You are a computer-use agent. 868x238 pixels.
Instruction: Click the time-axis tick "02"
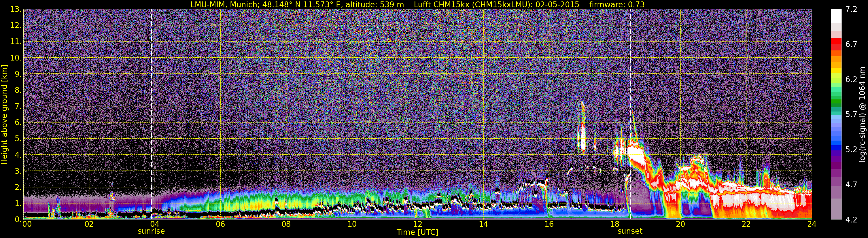89,224
